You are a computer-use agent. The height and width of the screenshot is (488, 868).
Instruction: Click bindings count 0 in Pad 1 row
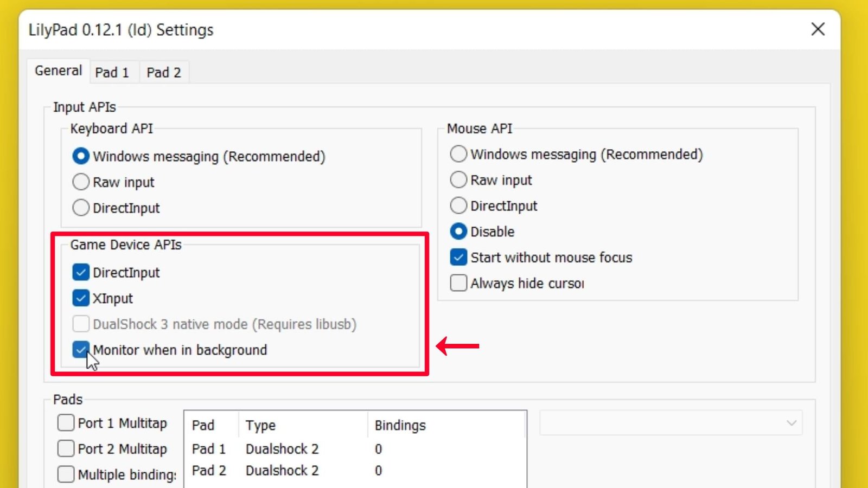pyautogui.click(x=378, y=449)
